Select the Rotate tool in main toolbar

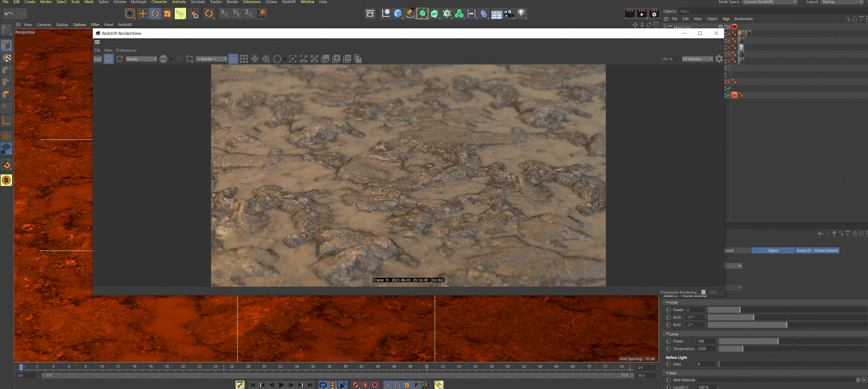[x=155, y=13]
